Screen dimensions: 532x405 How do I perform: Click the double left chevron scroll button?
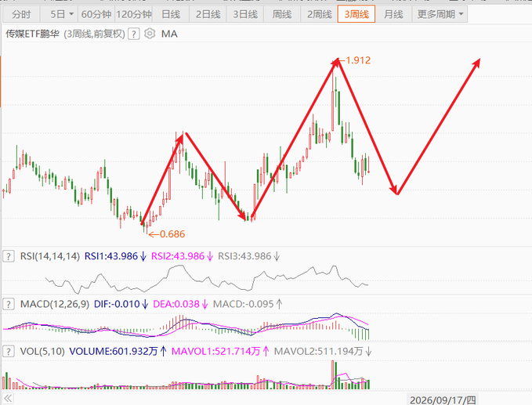[8, 398]
